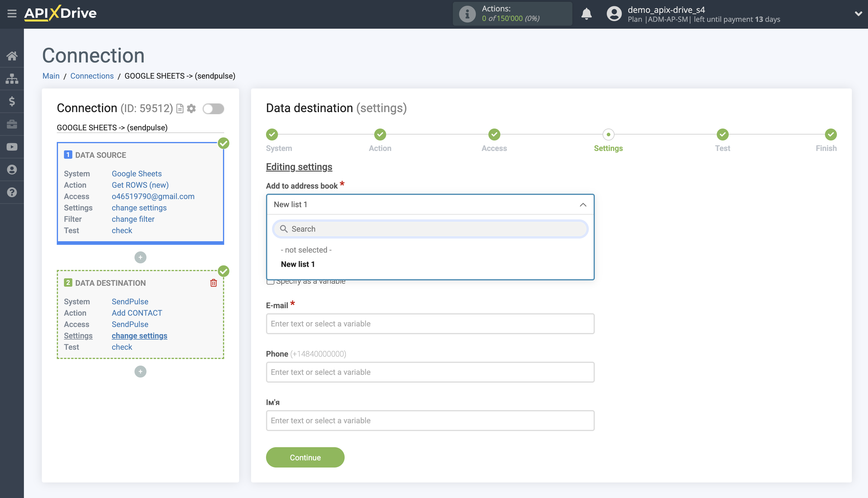The width and height of the screenshot is (868, 498).
Task: Add step after Data Source block
Action: [140, 257]
